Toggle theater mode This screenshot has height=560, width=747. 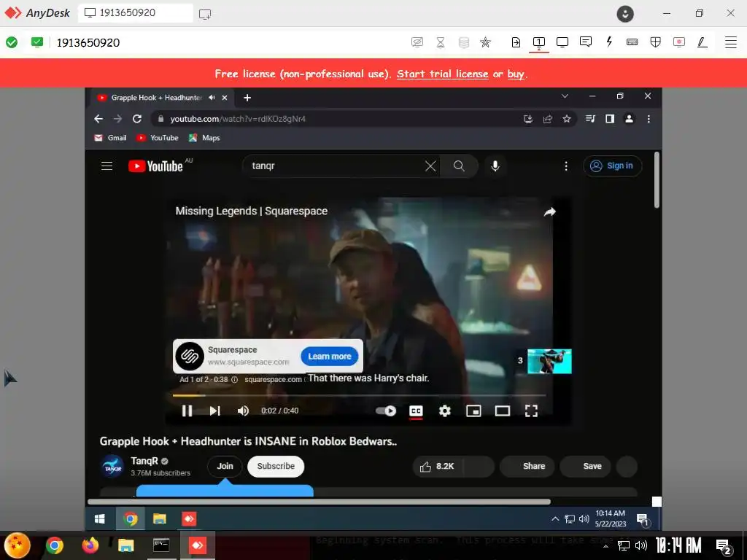503,411
